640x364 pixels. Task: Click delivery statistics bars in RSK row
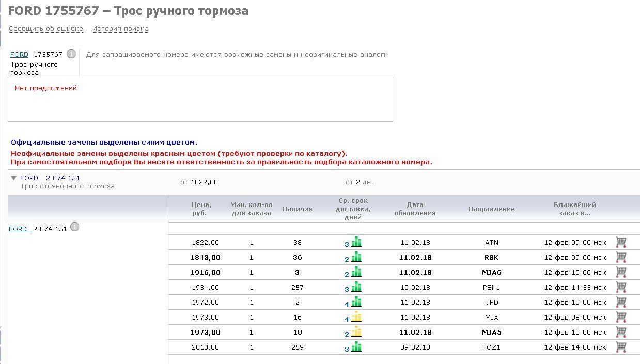tap(356, 257)
